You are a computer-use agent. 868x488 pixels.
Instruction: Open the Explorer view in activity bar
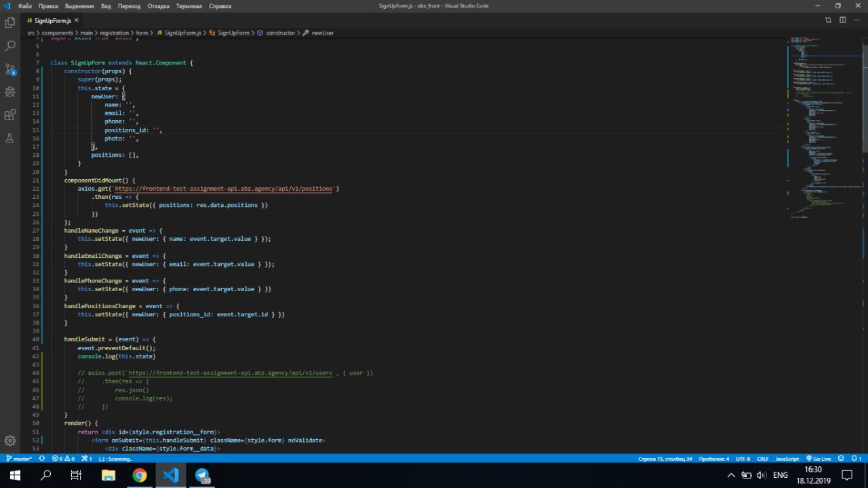[x=10, y=22]
